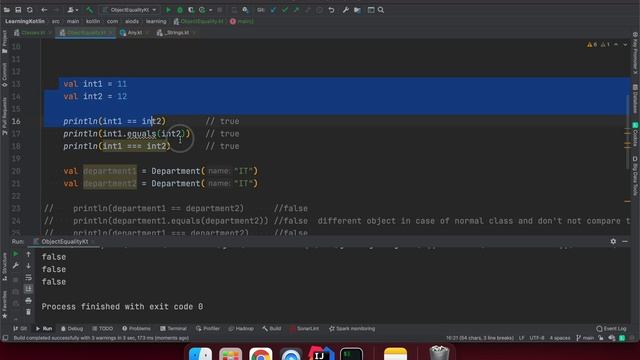Image resolution: width=640 pixels, height=360 pixels.
Task: Open the TODO tool window tab
Action: (x=102, y=329)
